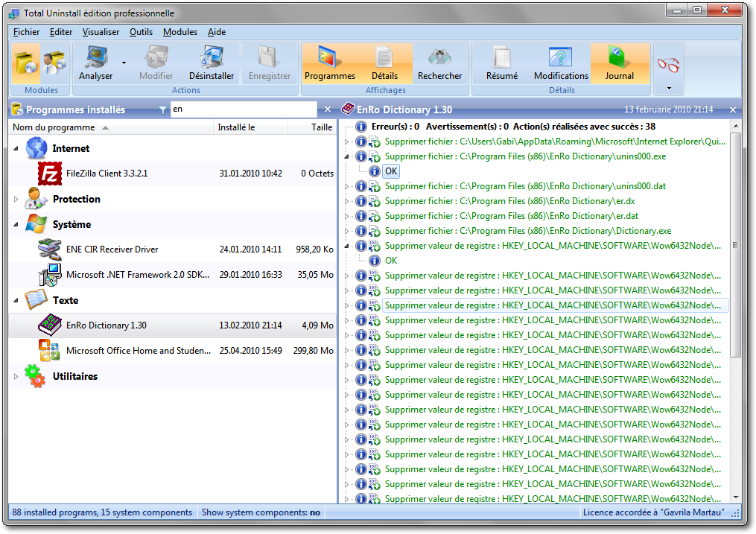
Task: Expand the Utilitaires group
Action: click(16, 376)
